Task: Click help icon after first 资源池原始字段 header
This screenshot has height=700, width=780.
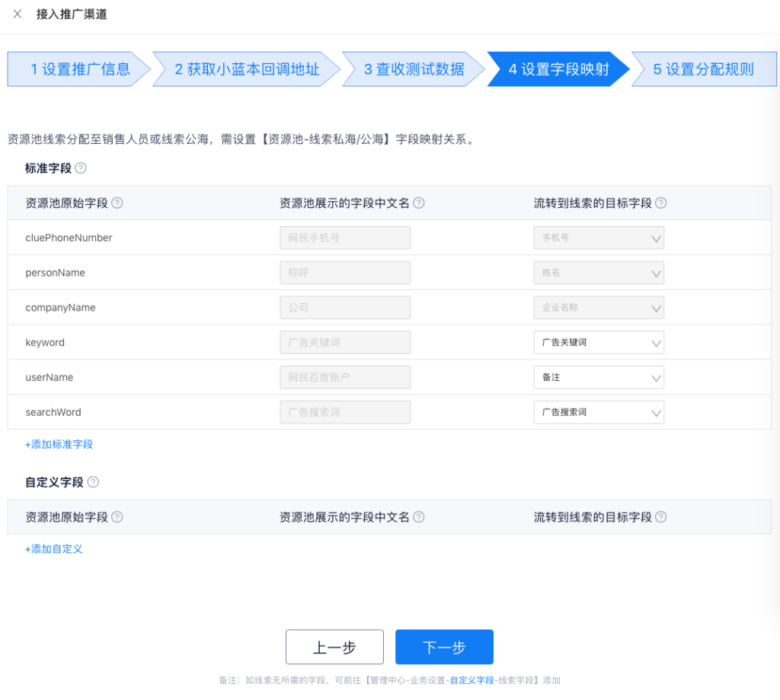Action: pyautogui.click(x=117, y=203)
